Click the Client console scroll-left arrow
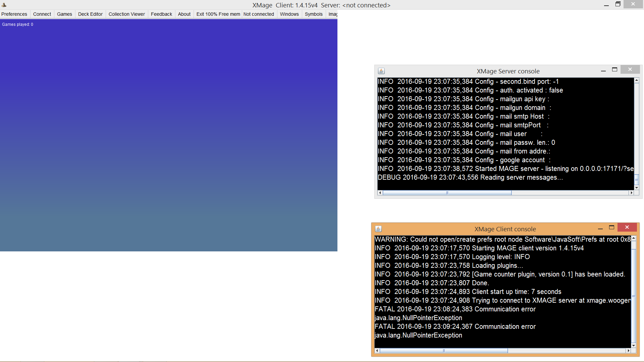Viewport: 644px width, 362px height. (377, 351)
